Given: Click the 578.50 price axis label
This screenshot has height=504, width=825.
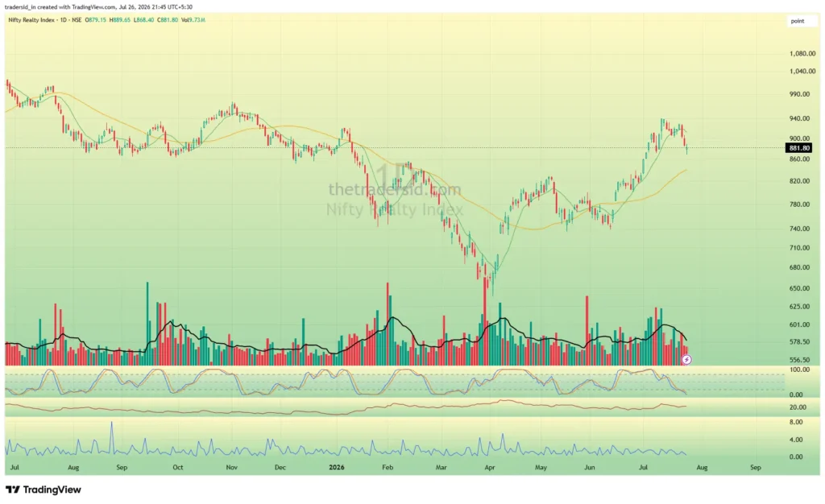Looking at the screenshot, I should pos(799,342).
